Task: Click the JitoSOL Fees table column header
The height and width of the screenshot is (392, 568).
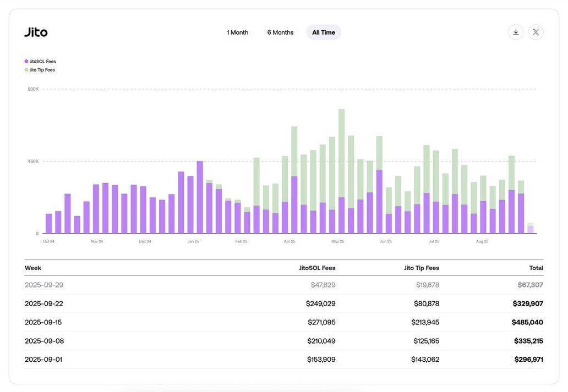Action: [x=317, y=268]
